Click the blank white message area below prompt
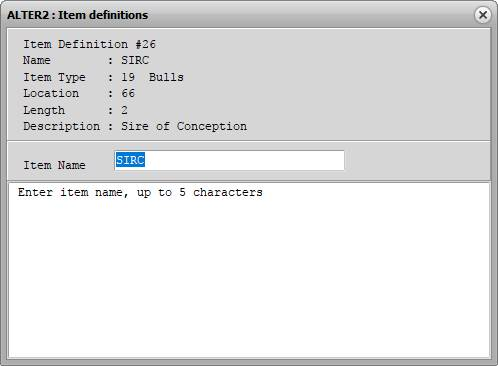 (x=249, y=277)
